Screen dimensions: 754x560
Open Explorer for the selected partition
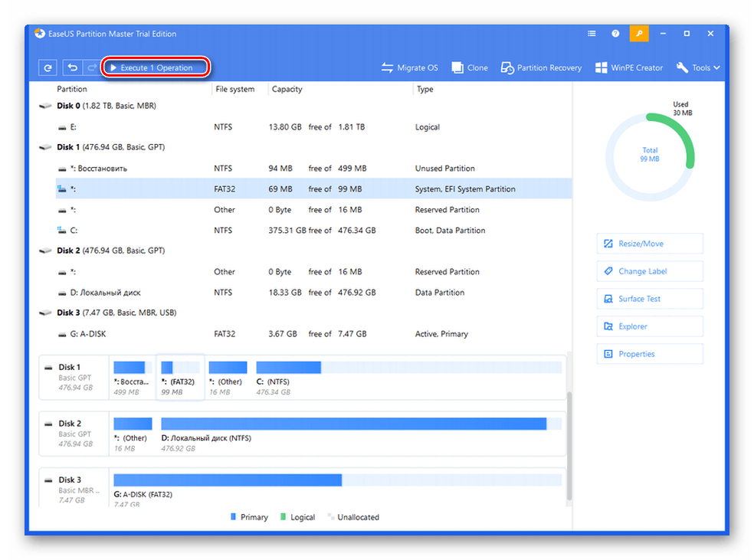pyautogui.click(x=650, y=326)
